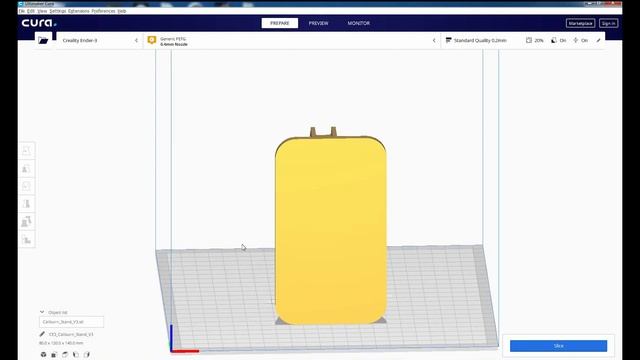
Task: Click the Cura logo
Action: tap(39, 23)
